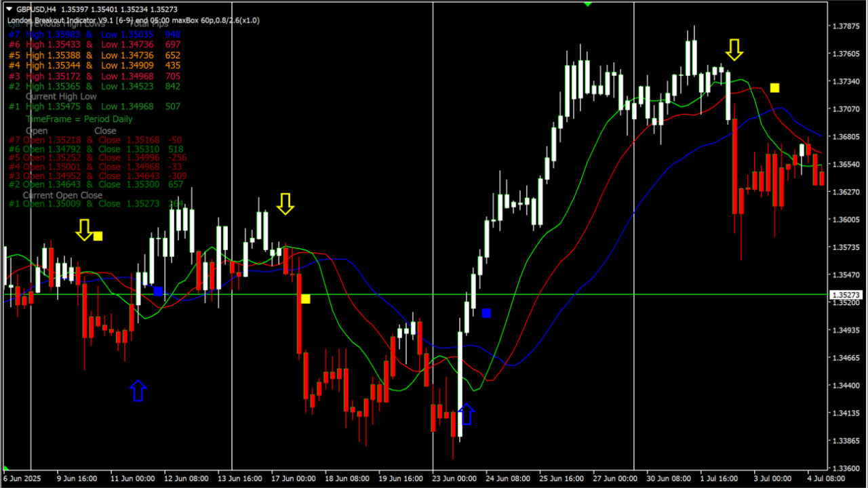The height and width of the screenshot is (488, 868).
Task: Click the 1.37875 price on the scale
Action: pos(845,26)
